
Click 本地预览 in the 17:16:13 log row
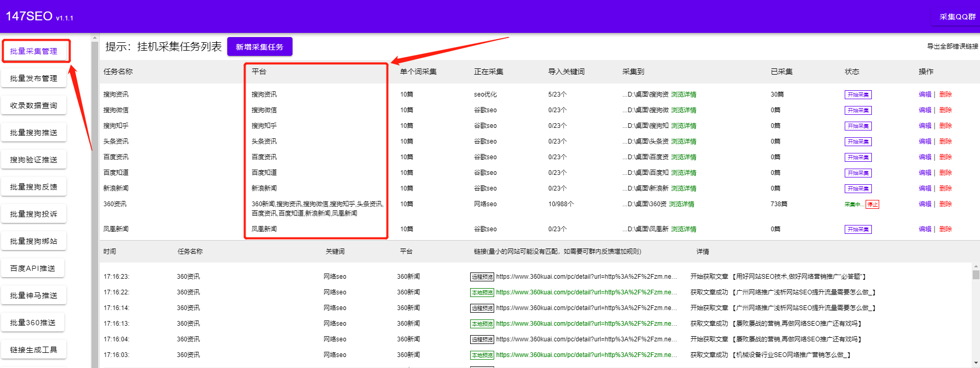coord(482,324)
